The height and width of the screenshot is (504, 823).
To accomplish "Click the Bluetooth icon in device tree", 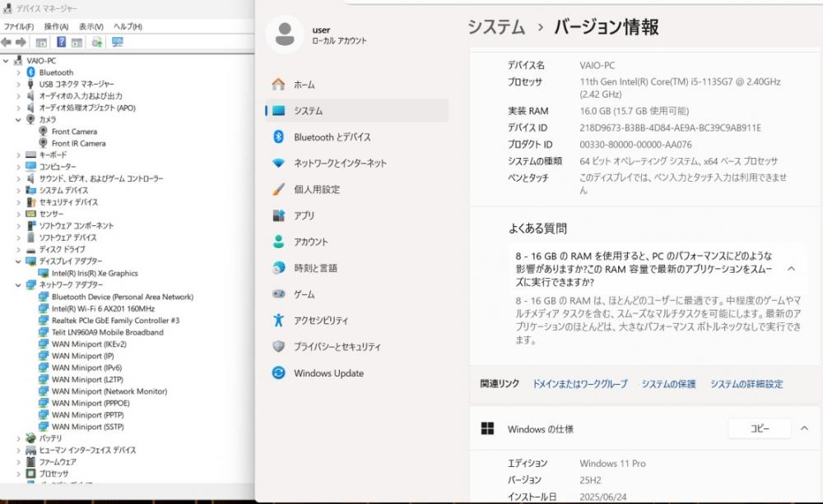I will pos(30,72).
